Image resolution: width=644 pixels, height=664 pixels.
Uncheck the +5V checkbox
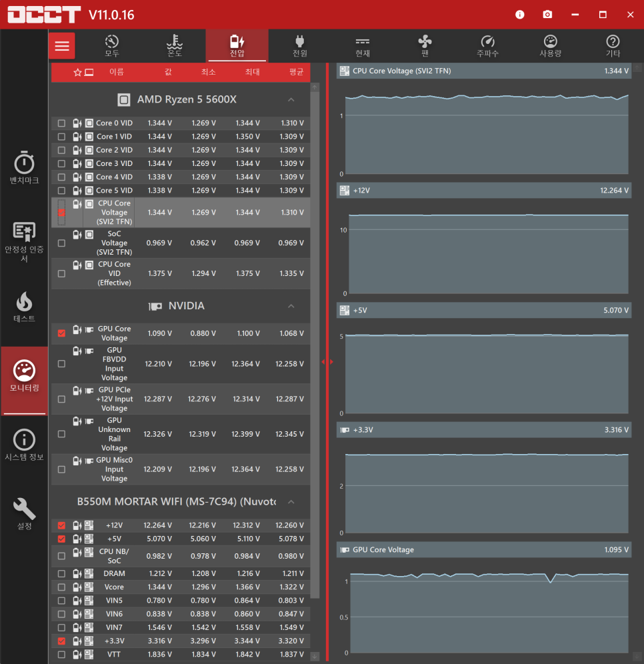click(61, 539)
